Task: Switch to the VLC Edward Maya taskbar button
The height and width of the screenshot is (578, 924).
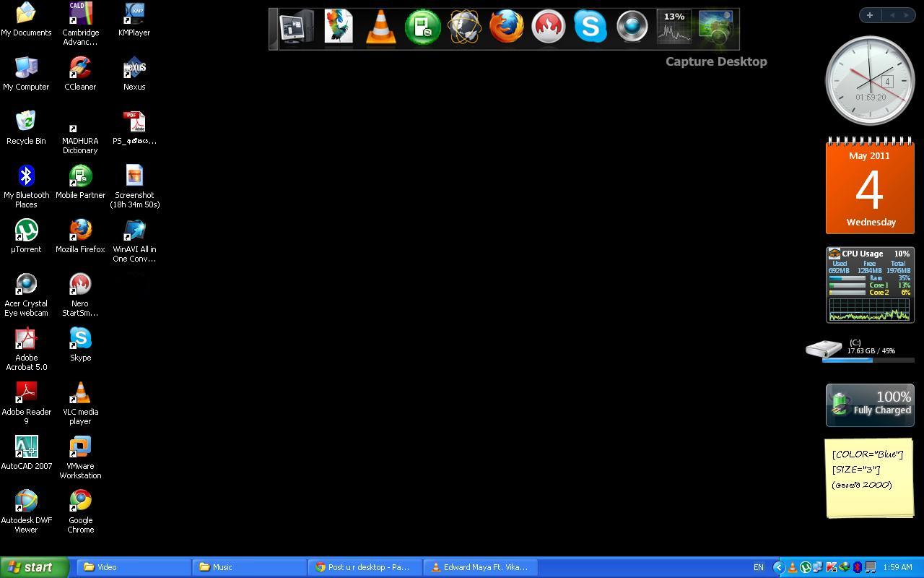Action: [480, 567]
